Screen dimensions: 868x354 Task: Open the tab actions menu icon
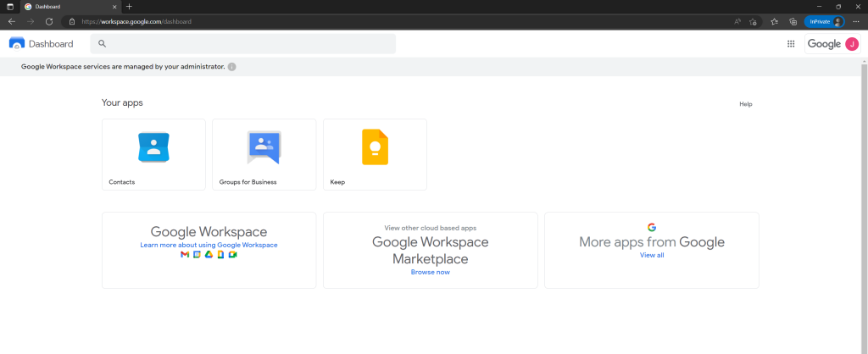[x=10, y=7]
